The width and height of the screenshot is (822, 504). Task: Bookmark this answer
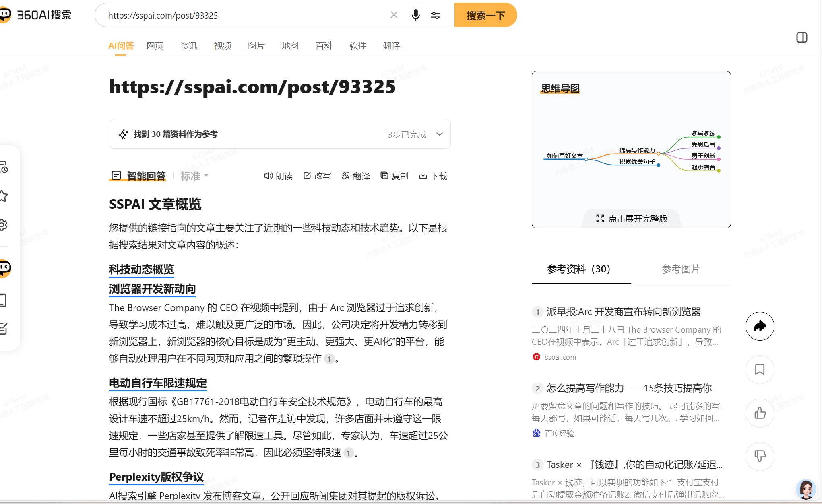pyautogui.click(x=760, y=369)
